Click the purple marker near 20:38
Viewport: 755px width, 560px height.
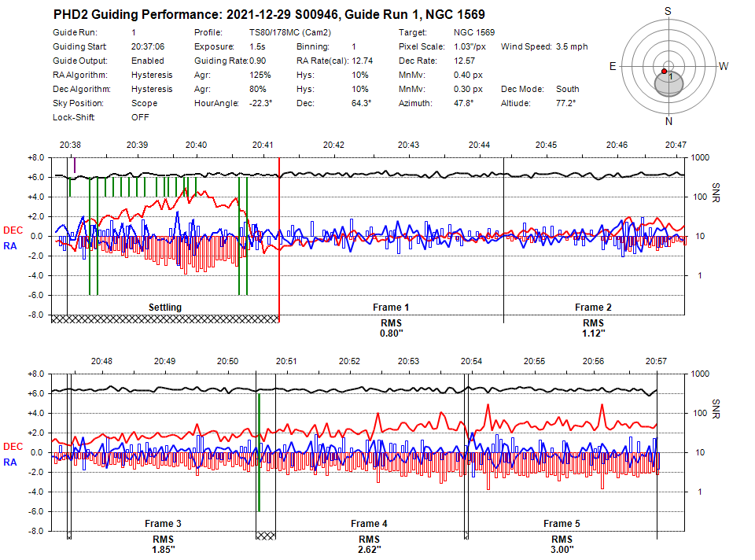[x=75, y=165]
